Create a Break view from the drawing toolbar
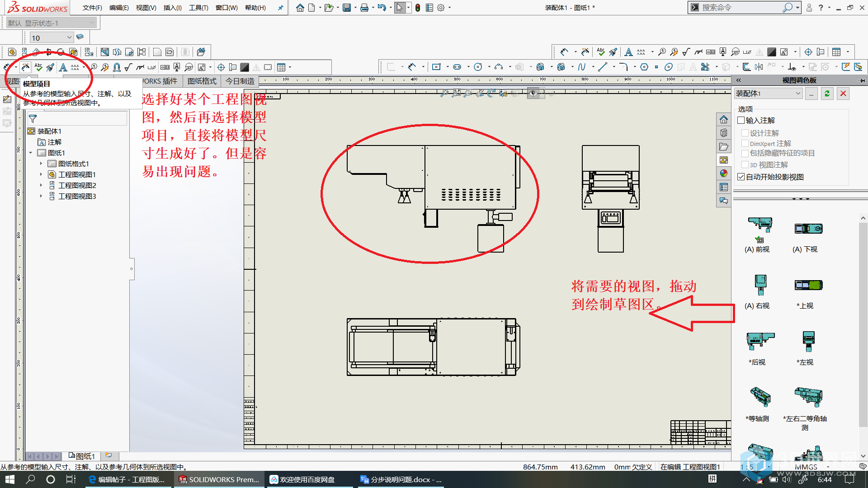 [x=117, y=52]
